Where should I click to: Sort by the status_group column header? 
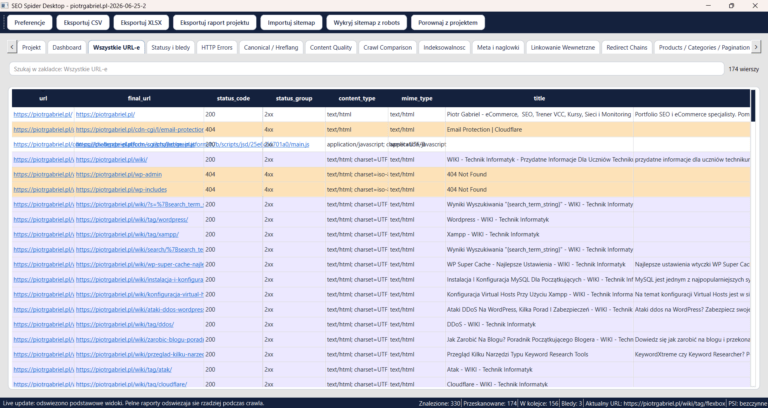(294, 98)
